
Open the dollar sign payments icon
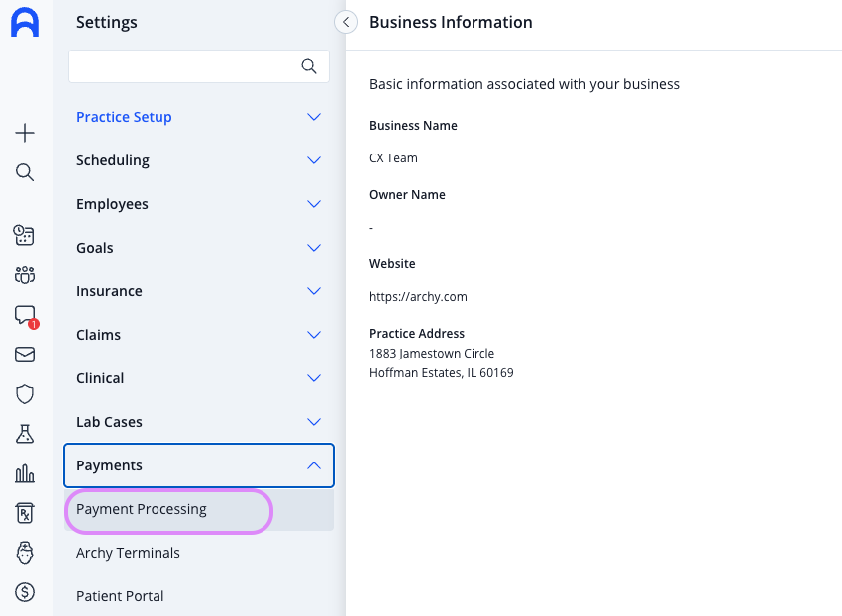[25, 592]
